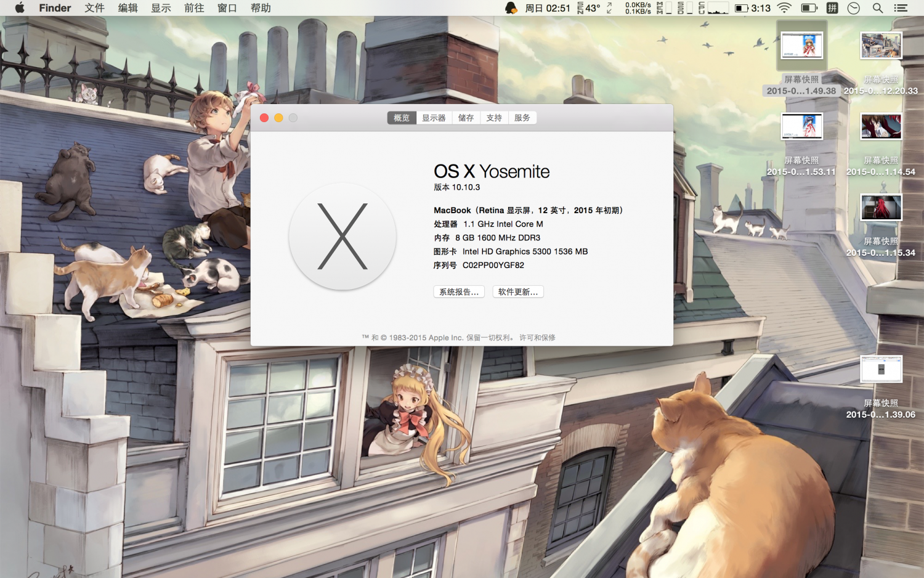Click the battery 3:13 time remaining status

753,8
